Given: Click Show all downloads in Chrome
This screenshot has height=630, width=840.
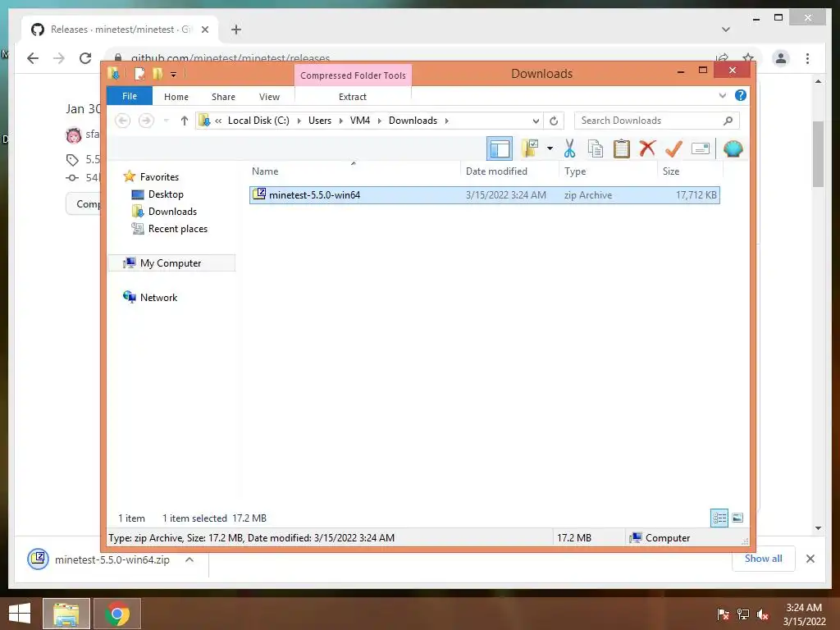Looking at the screenshot, I should pos(763,559).
